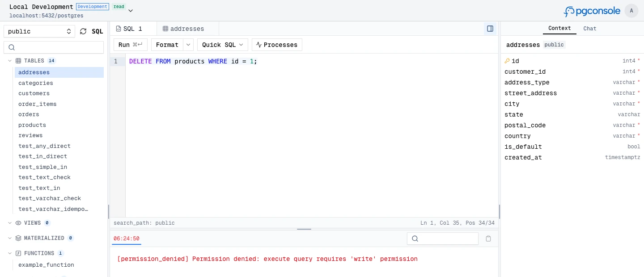
Task: Click the user avatar 'A'
Action: pyautogui.click(x=631, y=11)
